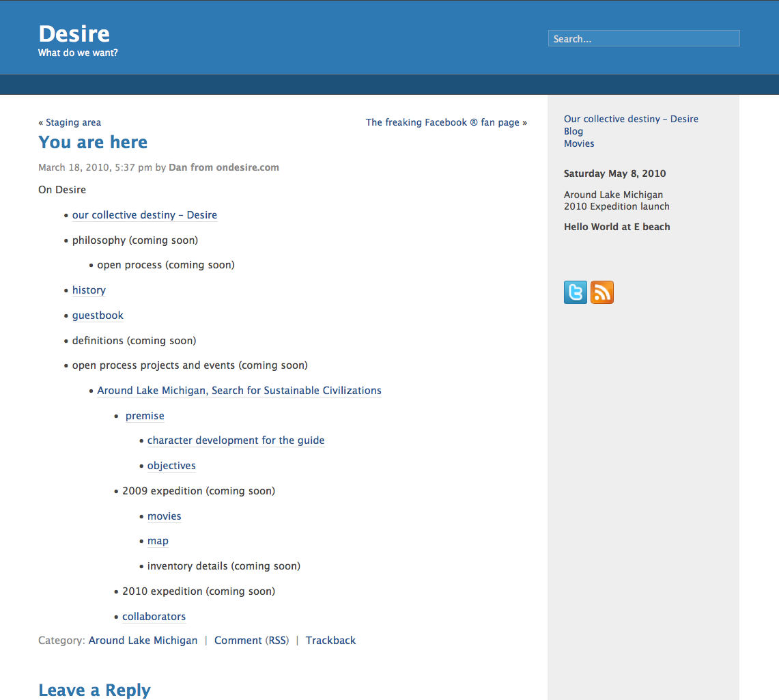This screenshot has width=779, height=700.
Task: Open the history link
Action: click(89, 290)
